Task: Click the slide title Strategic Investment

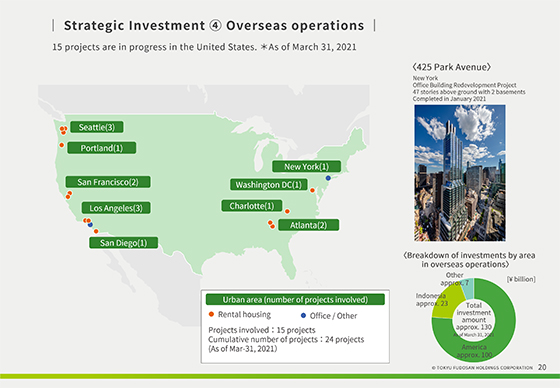Action: pos(214,26)
